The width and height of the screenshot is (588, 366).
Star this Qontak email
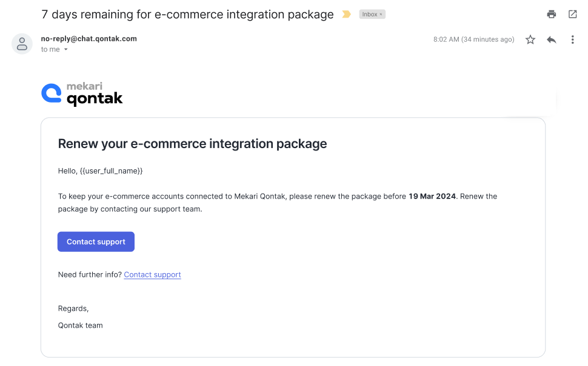tap(530, 39)
